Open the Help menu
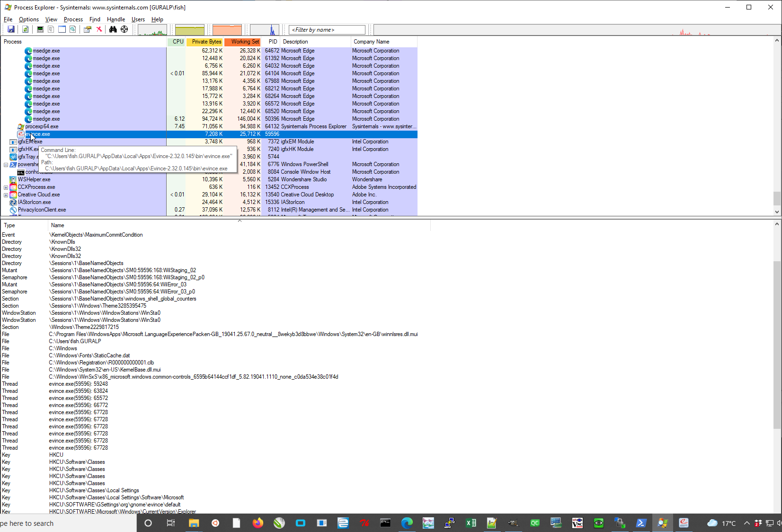Image resolution: width=782 pixels, height=532 pixels. [157, 19]
